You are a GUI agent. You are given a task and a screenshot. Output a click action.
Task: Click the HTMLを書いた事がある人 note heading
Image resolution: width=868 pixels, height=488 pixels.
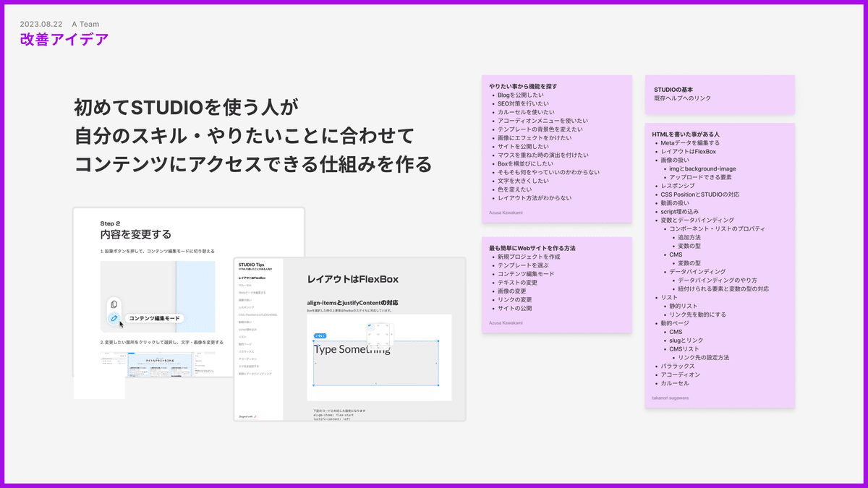[686, 134]
